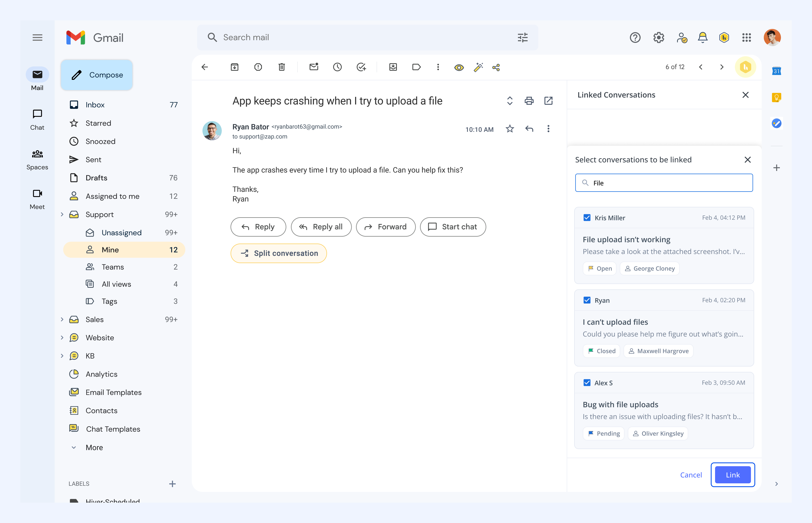This screenshot has height=523, width=812.
Task: Click the Reply button below the message
Action: pos(258,227)
